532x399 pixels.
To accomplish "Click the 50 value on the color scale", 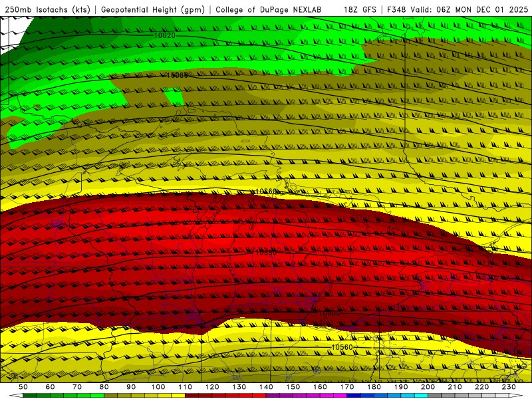I will coord(23,387).
